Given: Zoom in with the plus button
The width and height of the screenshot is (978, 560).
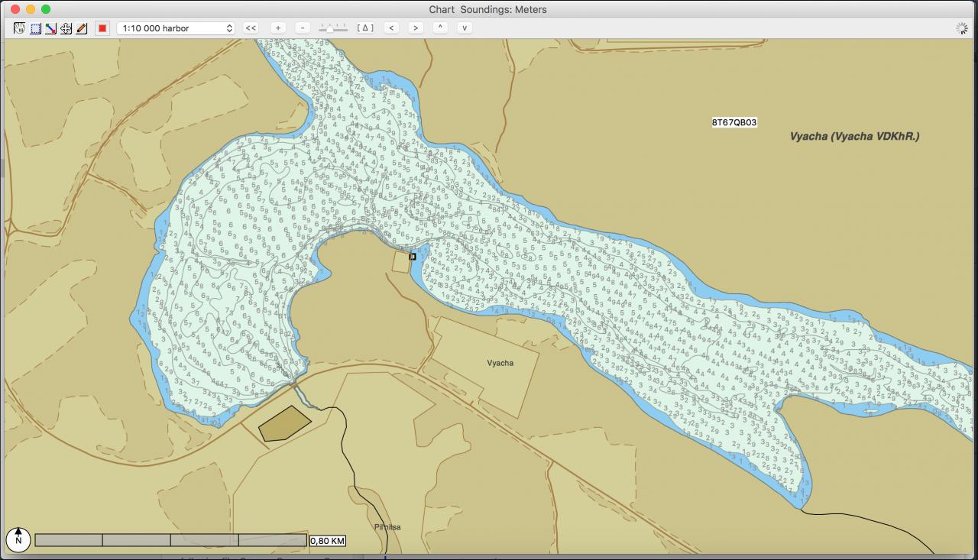Looking at the screenshot, I should [278, 28].
